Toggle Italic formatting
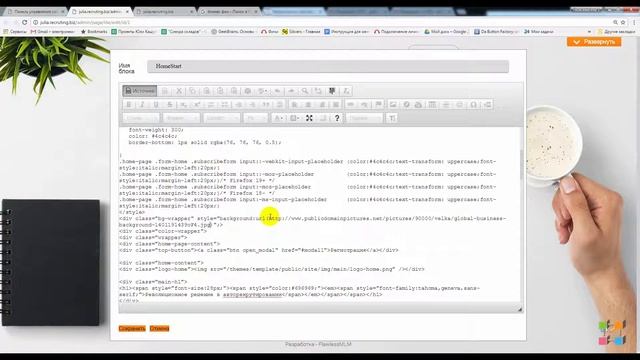 tap(142, 104)
